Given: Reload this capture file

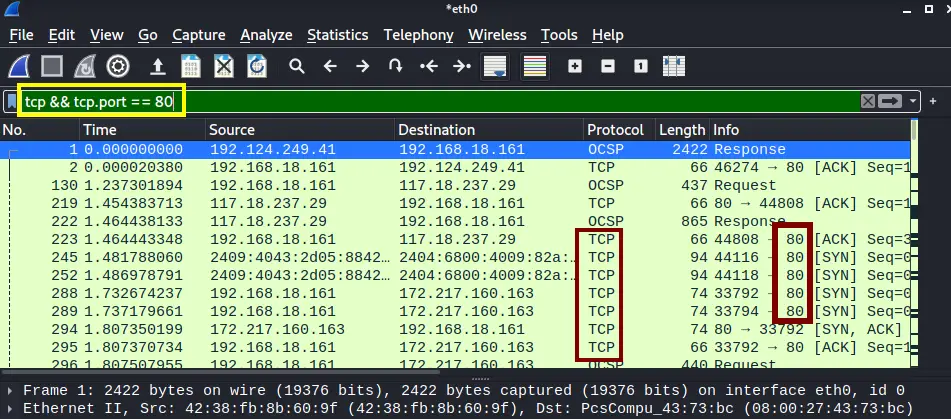Looking at the screenshot, I should [257, 66].
